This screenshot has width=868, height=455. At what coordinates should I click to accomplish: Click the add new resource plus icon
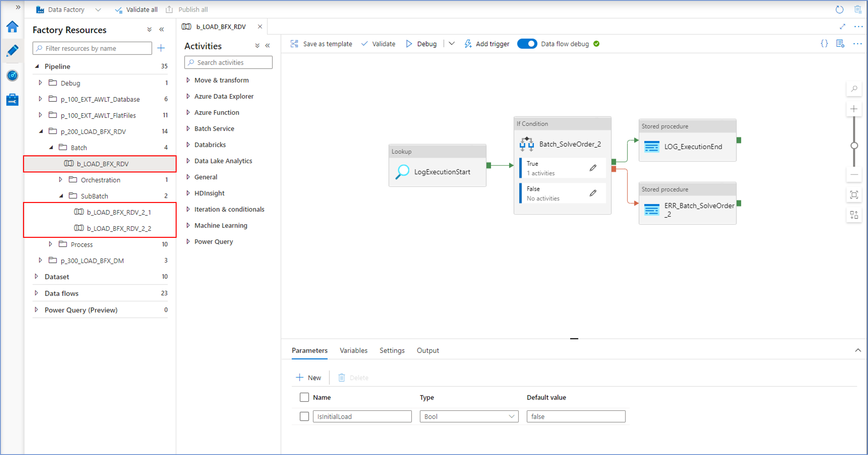point(161,48)
